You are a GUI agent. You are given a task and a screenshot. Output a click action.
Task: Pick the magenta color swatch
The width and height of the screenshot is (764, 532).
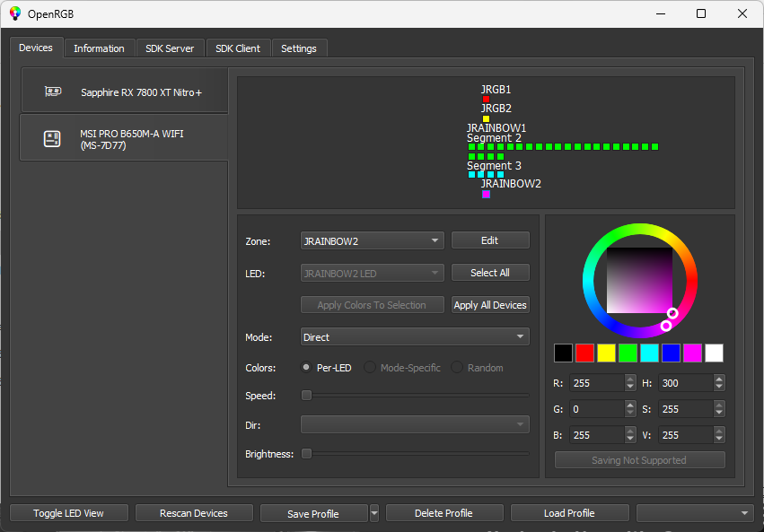tap(692, 353)
